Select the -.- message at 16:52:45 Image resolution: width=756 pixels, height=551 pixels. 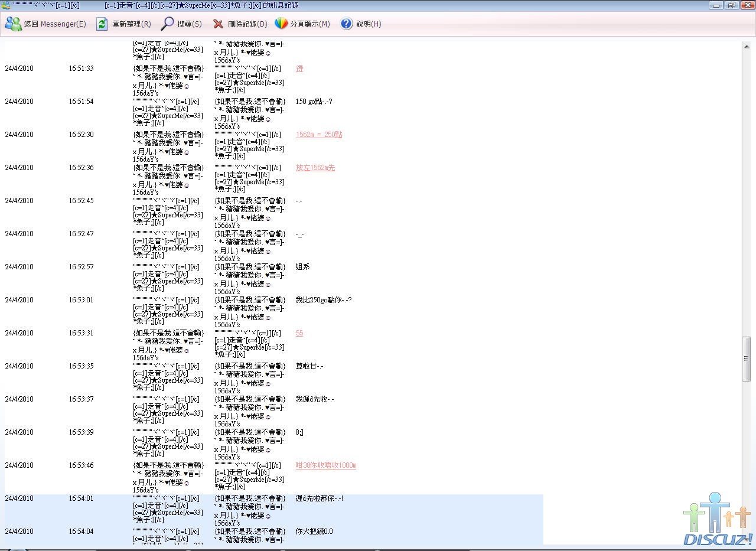coord(299,201)
